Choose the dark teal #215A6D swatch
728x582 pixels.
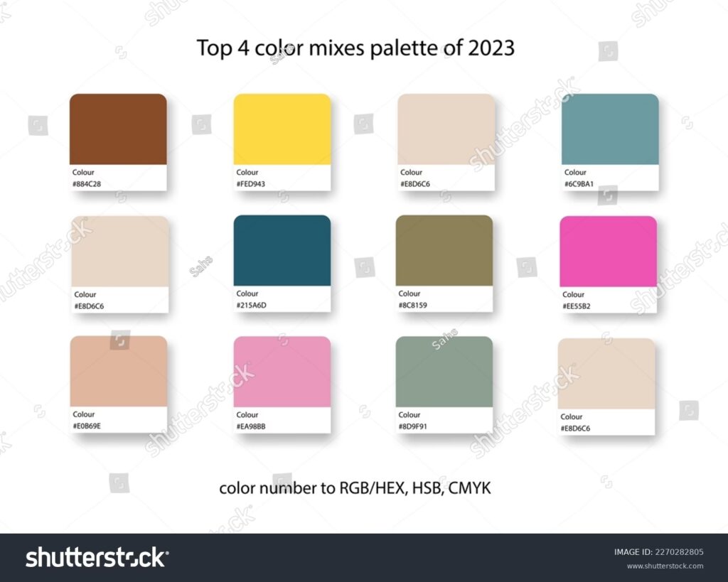click(282, 251)
